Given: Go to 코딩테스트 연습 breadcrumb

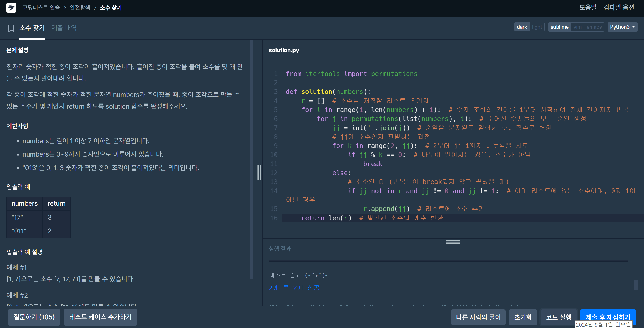Looking at the screenshot, I should tap(41, 8).
